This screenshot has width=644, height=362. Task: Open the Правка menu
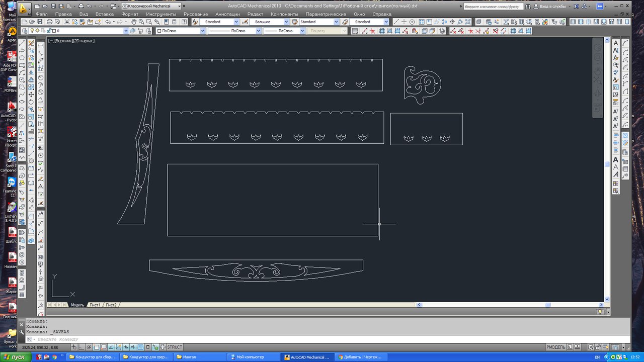coord(63,14)
